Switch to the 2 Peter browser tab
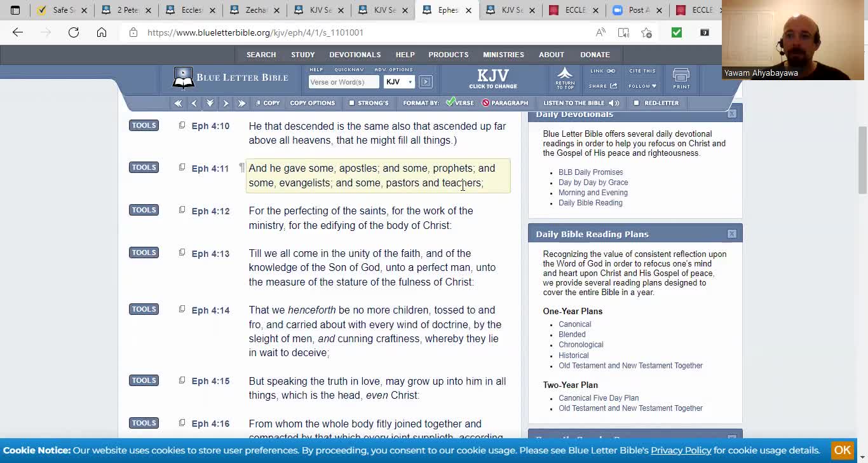 (127, 10)
